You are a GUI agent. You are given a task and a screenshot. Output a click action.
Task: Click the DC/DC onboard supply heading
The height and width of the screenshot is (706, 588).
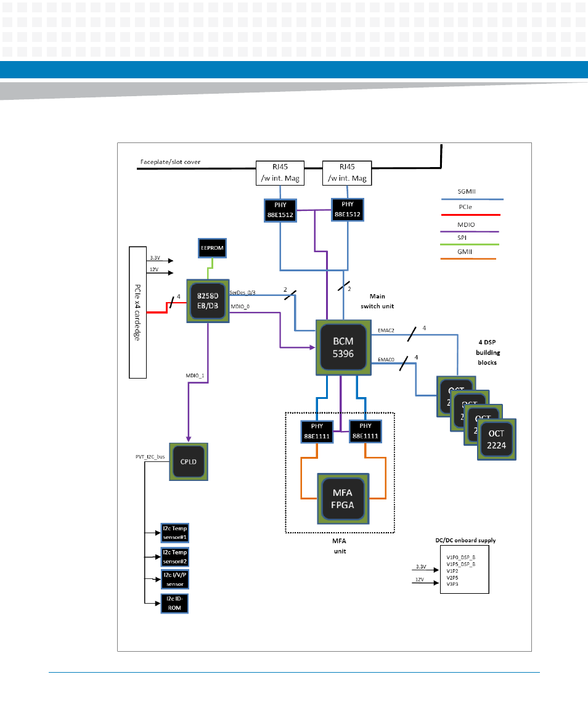coord(465,540)
